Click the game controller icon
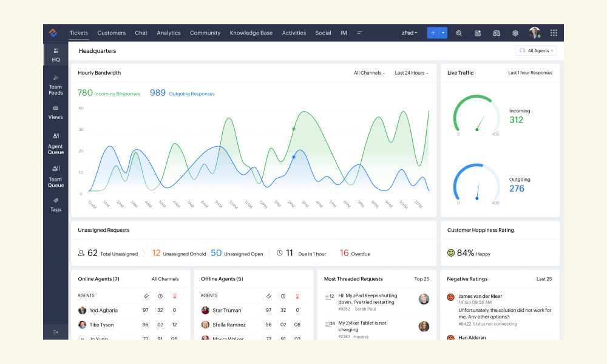 497,33
